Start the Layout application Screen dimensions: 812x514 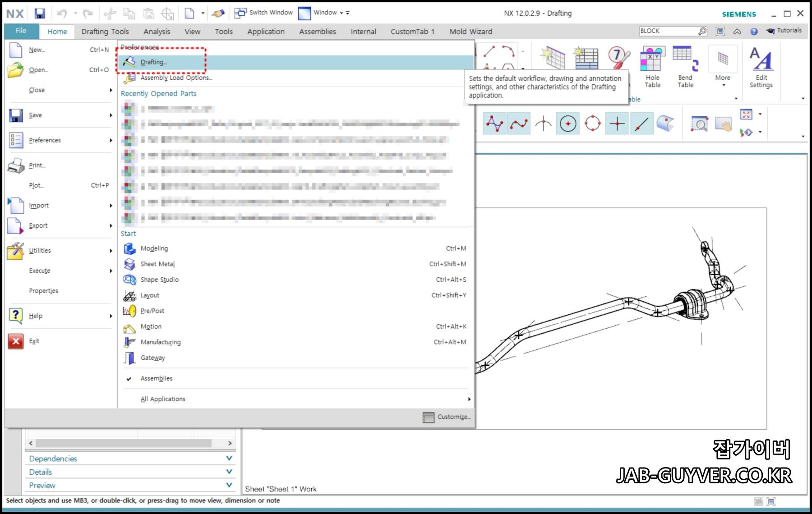[x=295, y=295]
